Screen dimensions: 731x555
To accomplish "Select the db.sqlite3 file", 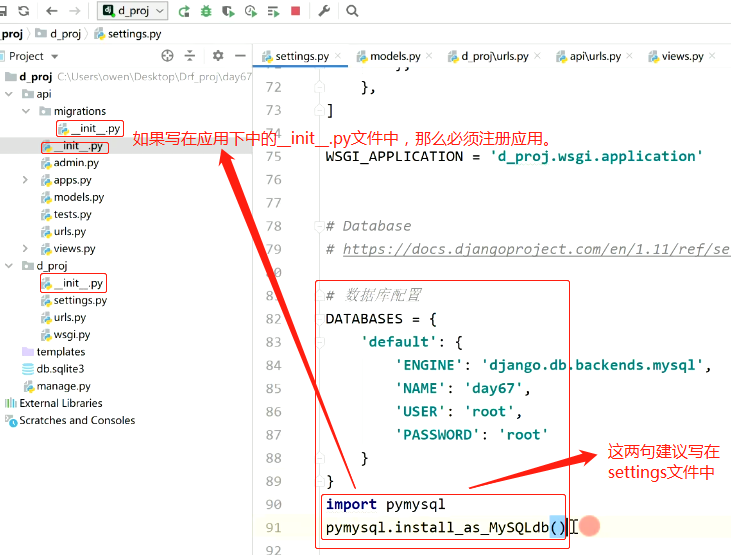I will tap(53, 369).
